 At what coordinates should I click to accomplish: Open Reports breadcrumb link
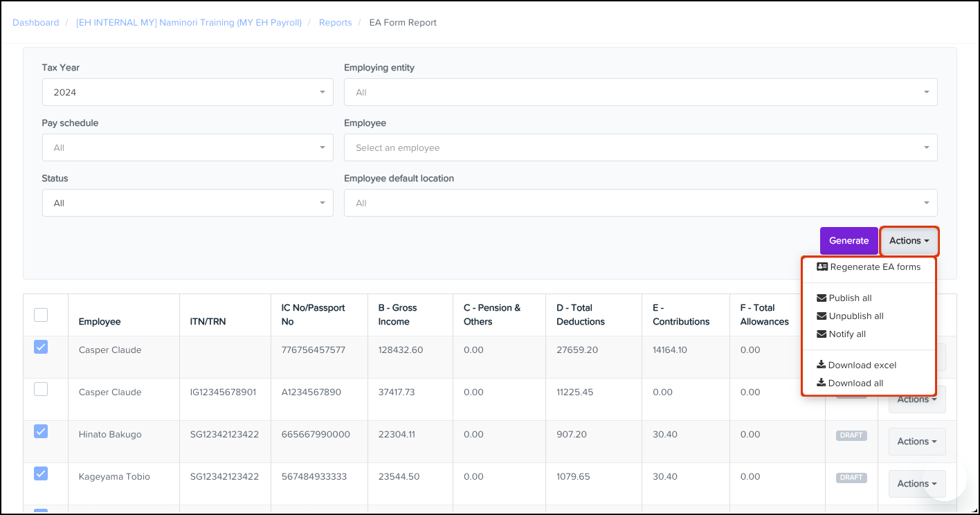click(x=336, y=23)
